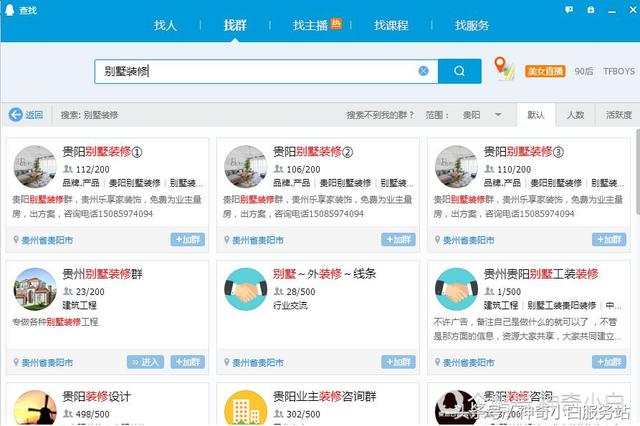Screen dimensions: 640x426
Task: Open group title 别墅~外装修~线条
Action: tap(324, 274)
